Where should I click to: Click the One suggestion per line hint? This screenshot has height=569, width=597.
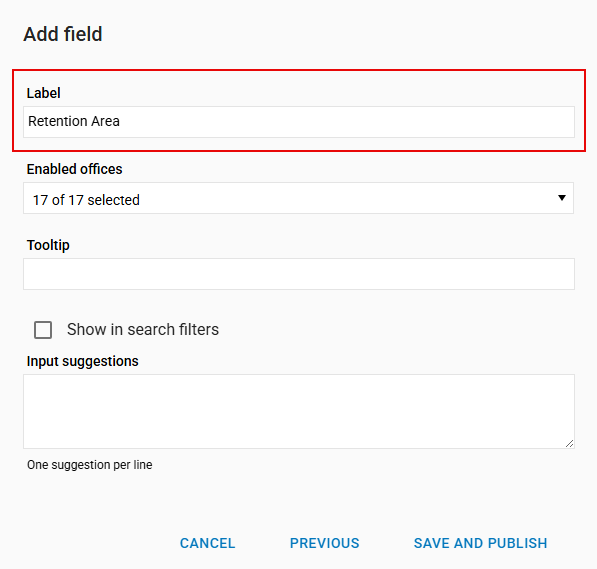(89, 465)
